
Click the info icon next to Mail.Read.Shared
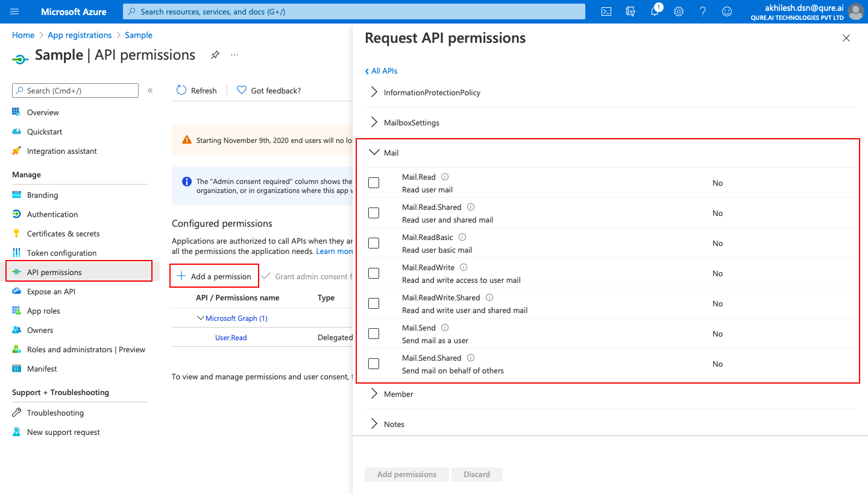(471, 207)
